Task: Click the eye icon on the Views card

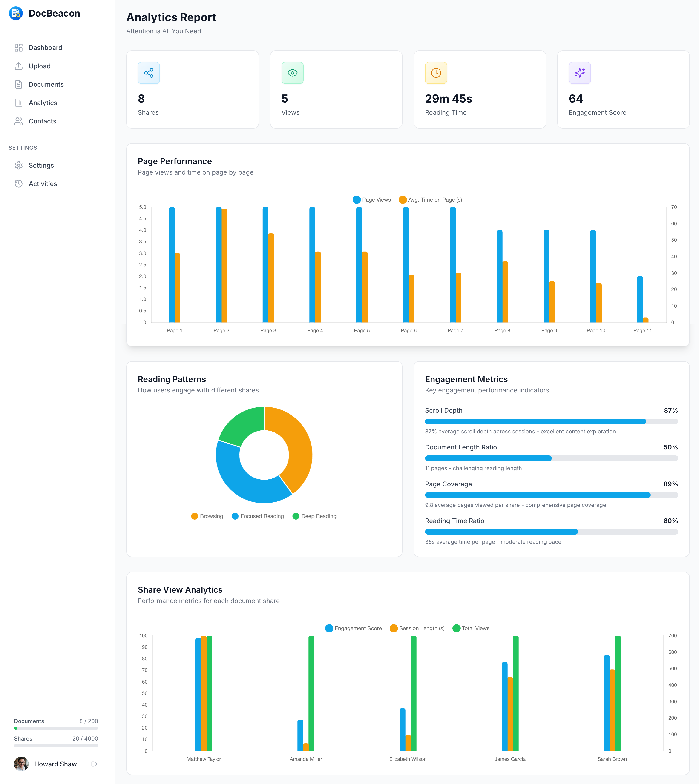Action: pyautogui.click(x=293, y=73)
